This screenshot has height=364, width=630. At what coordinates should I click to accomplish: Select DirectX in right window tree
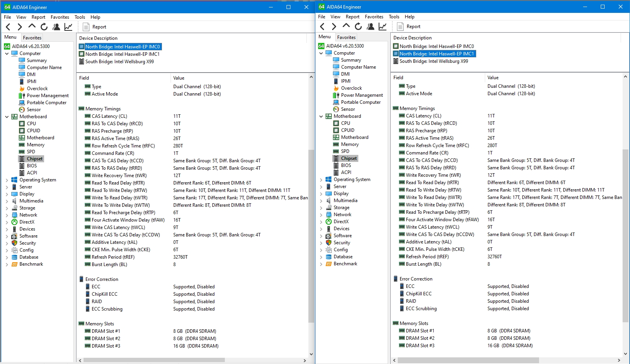(x=341, y=222)
